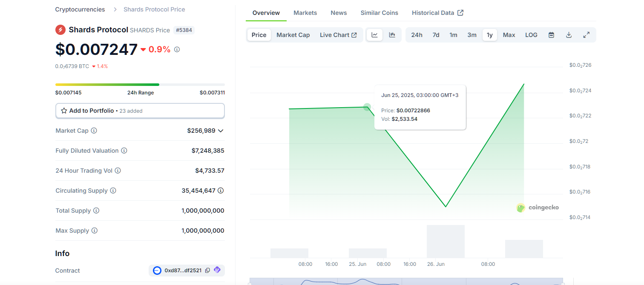
Task: Open the Circulating Supply info icon
Action: (x=113, y=191)
